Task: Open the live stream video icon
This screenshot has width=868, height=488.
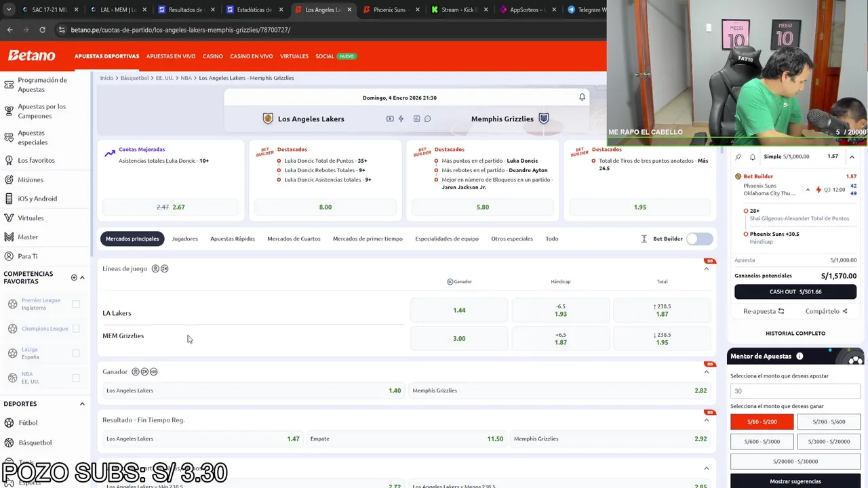Action: point(390,119)
